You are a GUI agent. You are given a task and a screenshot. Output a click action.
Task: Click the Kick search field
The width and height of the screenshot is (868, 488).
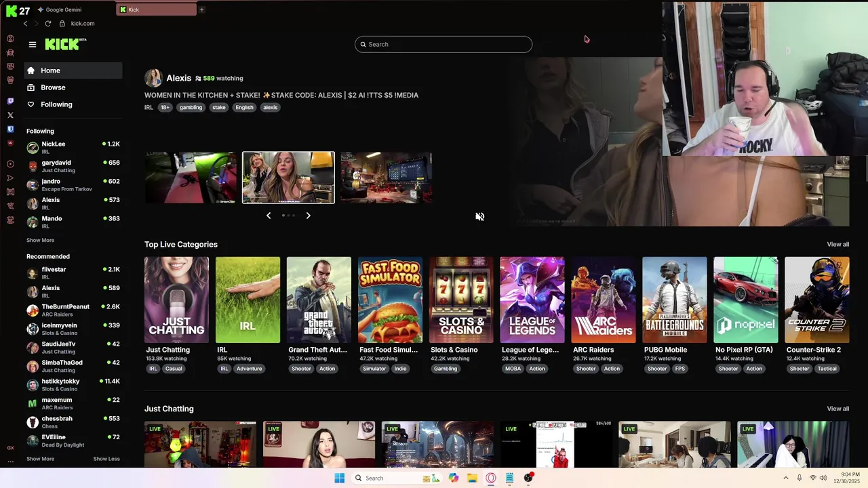pos(443,44)
